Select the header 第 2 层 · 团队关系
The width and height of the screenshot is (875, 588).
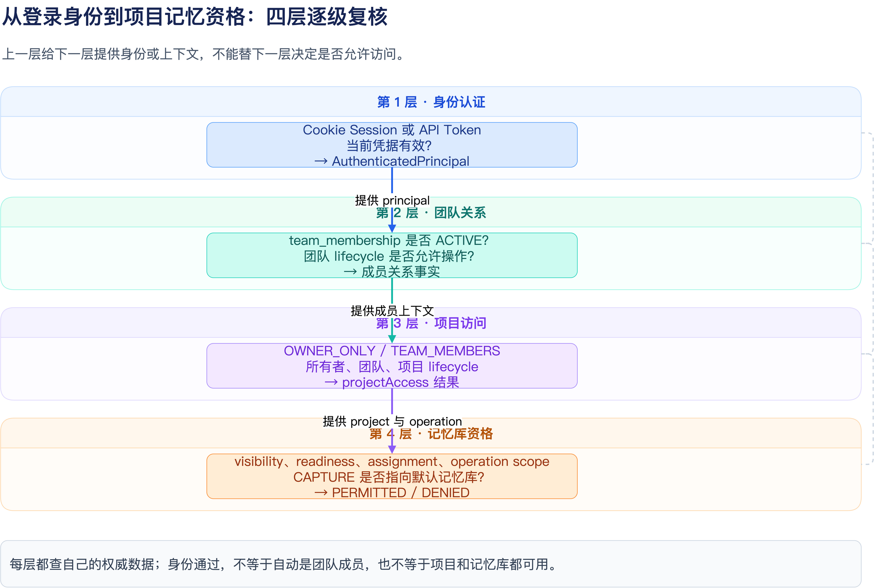[x=431, y=213]
